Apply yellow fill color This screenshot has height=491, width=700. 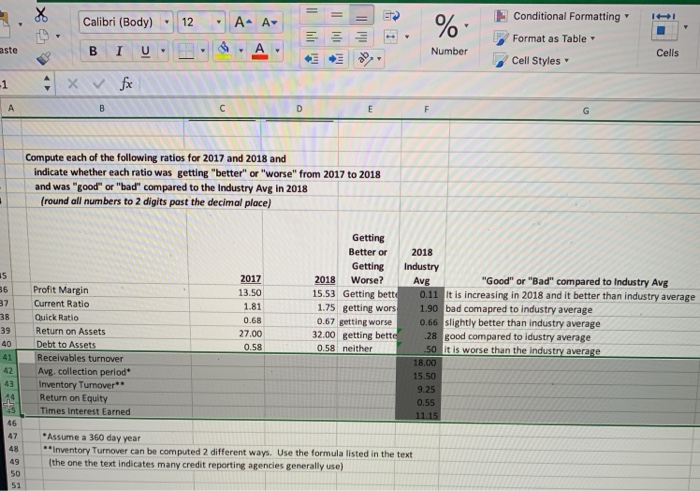(x=224, y=51)
